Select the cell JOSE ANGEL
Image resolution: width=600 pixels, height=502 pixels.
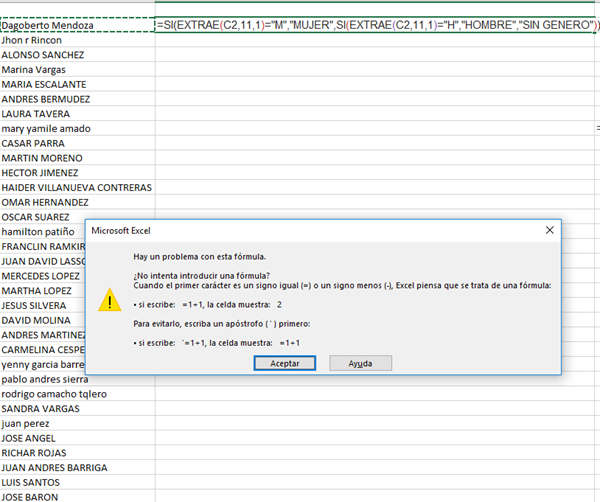tap(78, 438)
